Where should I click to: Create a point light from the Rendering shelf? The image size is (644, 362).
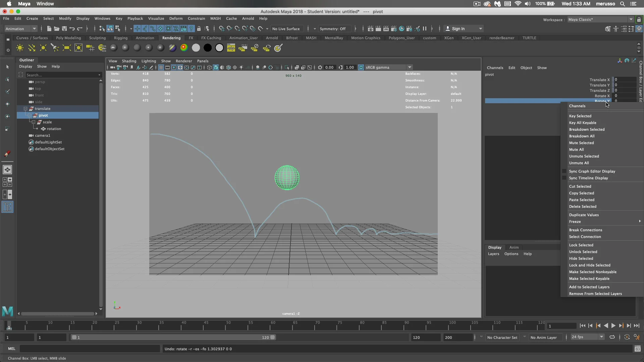coord(43,48)
